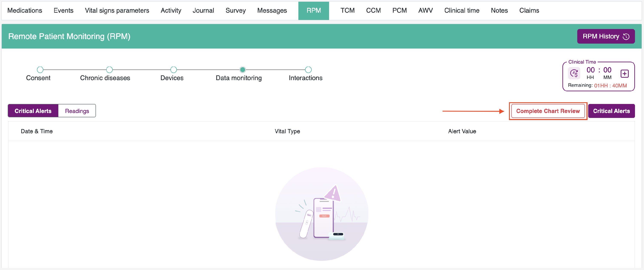Switch to the Readings toggle

pyautogui.click(x=77, y=111)
